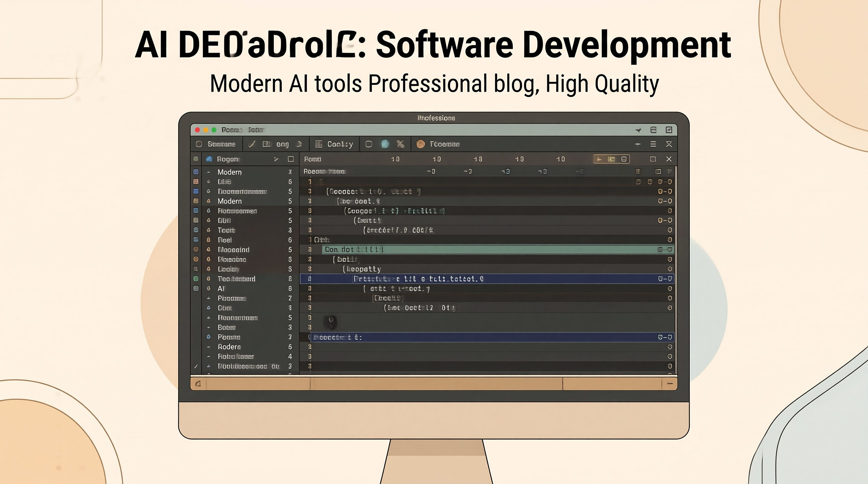868x484 pixels.
Task: Click the keyboard-grid icon just before 'eng'
Action: (x=267, y=144)
